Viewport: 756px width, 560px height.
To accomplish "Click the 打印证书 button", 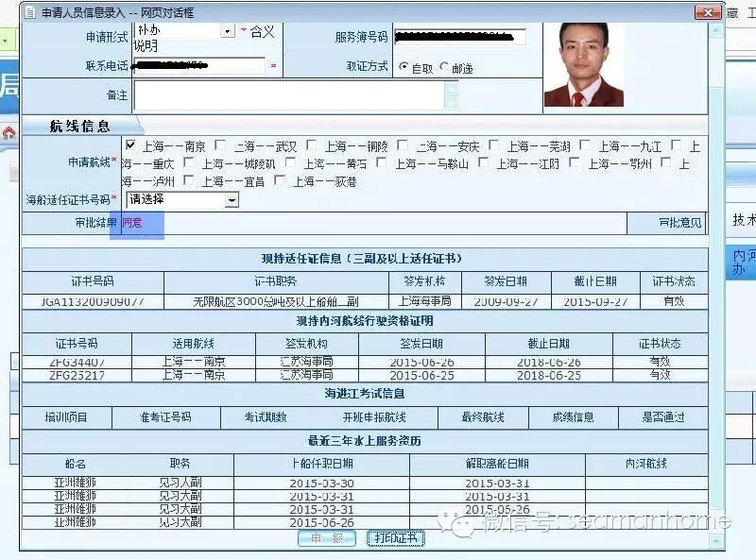I will (395, 538).
